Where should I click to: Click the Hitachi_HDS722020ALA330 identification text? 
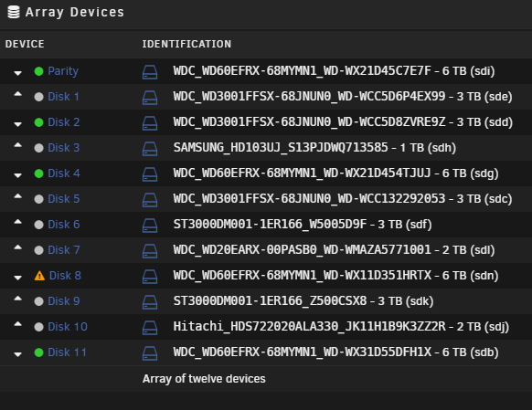pyautogui.click(x=341, y=327)
